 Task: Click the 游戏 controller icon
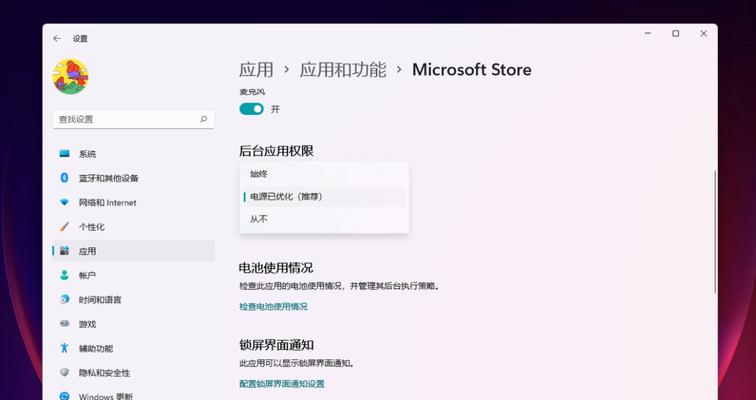tap(64, 324)
